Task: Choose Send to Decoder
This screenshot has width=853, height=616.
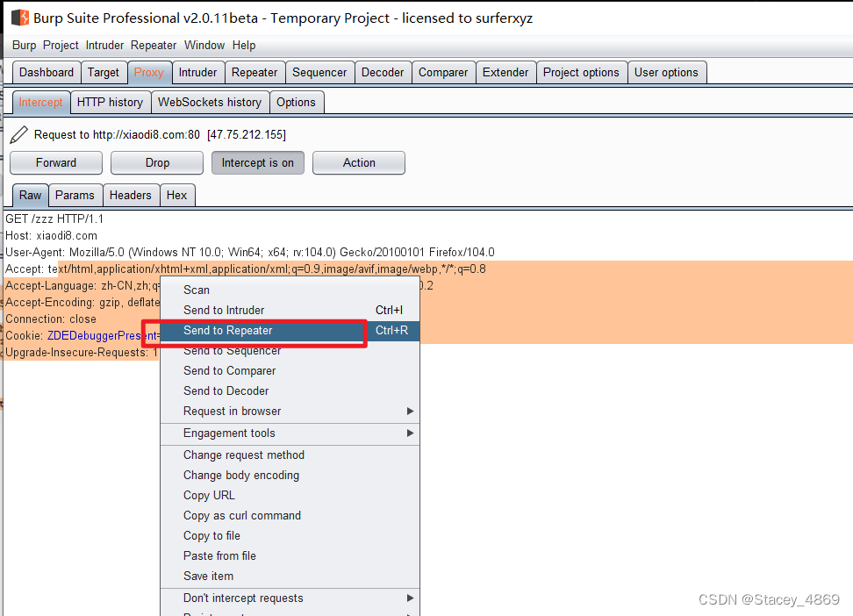Action: click(290, 390)
